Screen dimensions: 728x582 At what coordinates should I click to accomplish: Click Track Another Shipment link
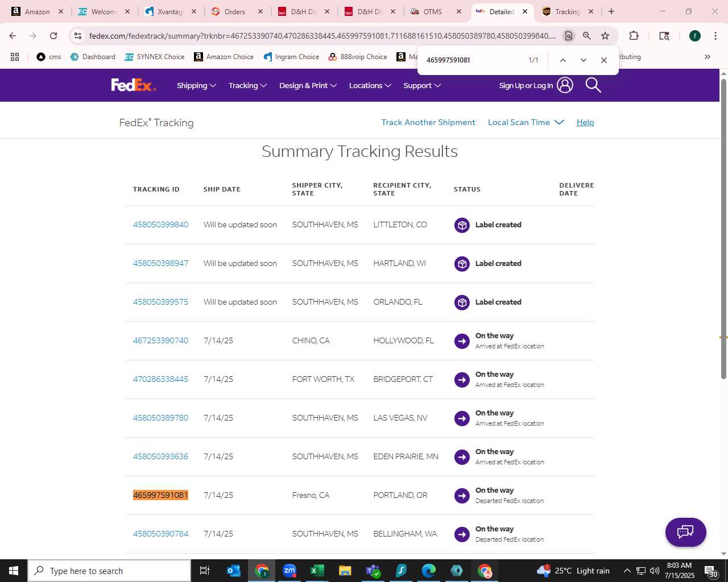(428, 122)
